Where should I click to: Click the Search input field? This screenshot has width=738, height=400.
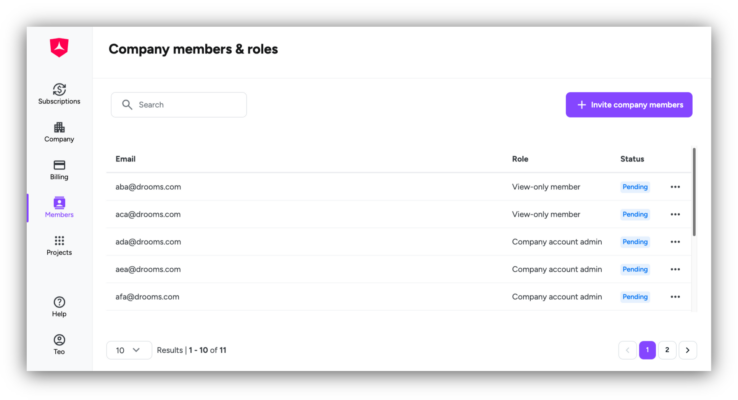pyautogui.click(x=179, y=104)
